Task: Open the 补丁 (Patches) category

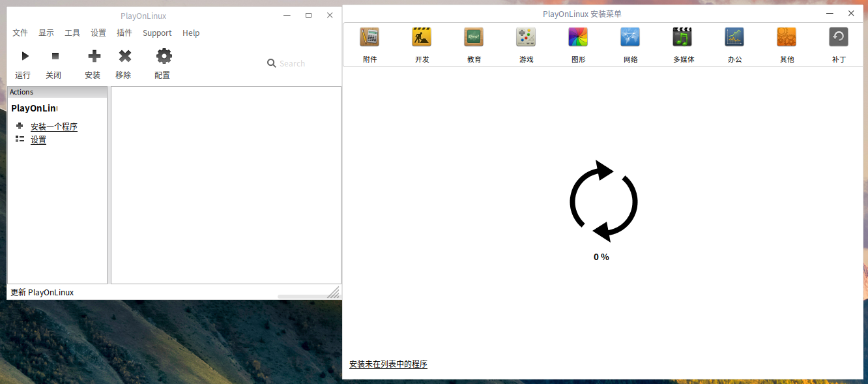Action: 839,44
